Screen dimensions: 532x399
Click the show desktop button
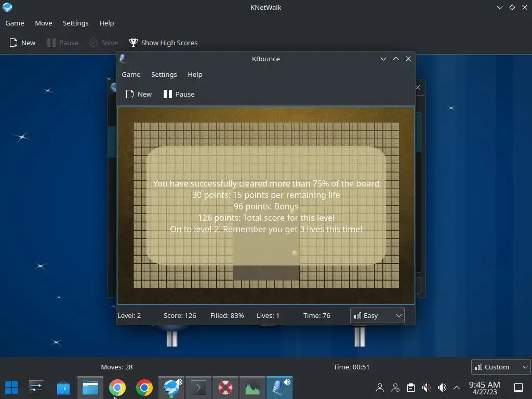point(518,388)
